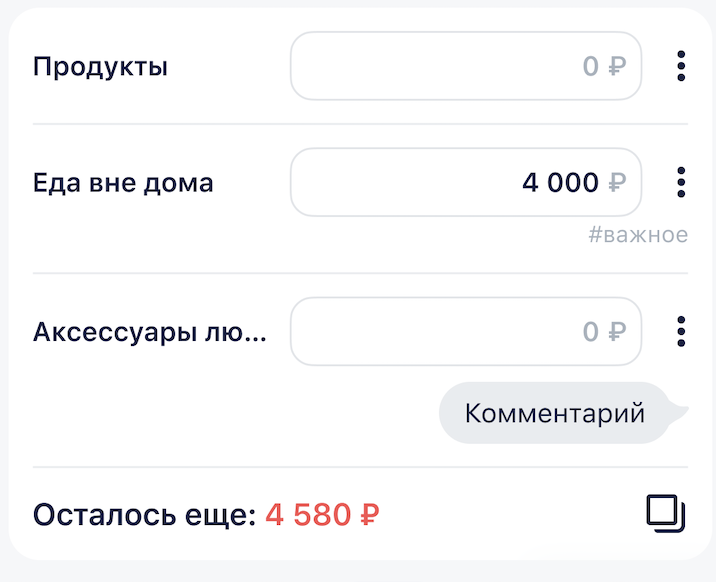Click the ruble sign in Еда вне дома field
Viewport: 716px width, 582px height.
617,182
